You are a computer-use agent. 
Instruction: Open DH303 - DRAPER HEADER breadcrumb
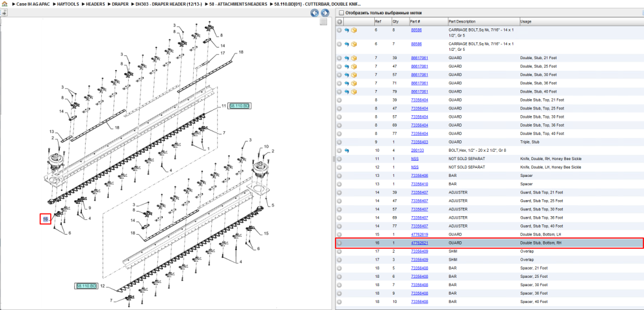[x=169, y=4]
